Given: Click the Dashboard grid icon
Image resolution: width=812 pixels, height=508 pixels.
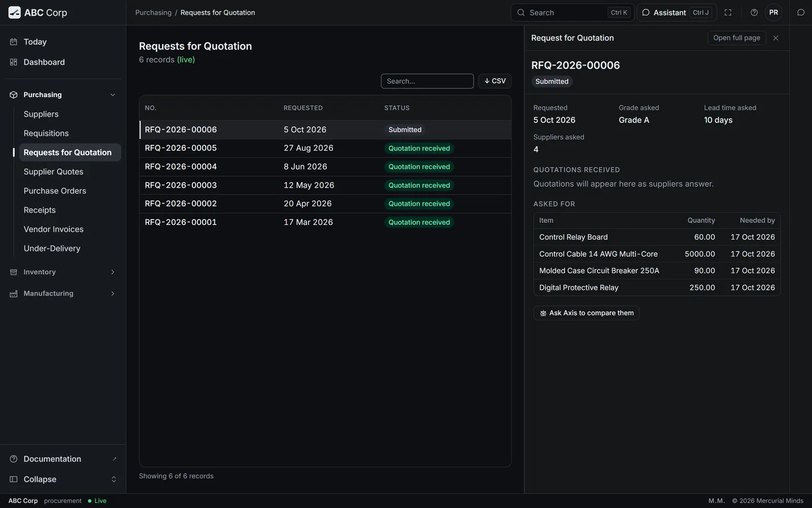Looking at the screenshot, I should tap(14, 62).
